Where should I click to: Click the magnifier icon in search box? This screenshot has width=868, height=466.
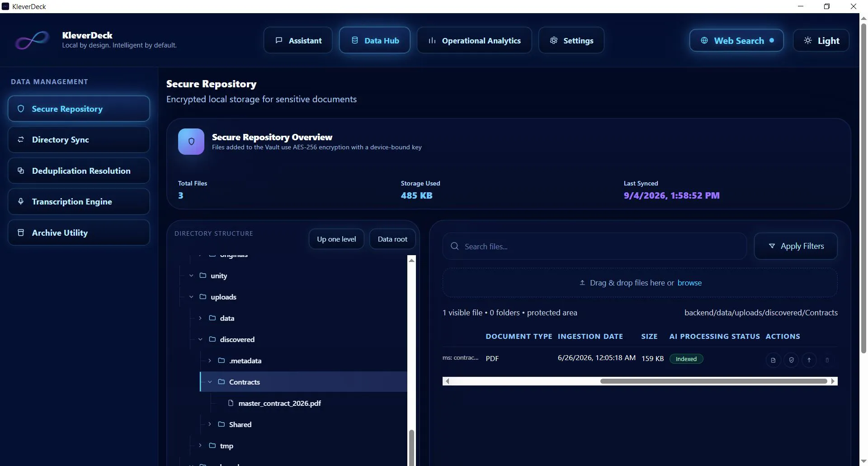pyautogui.click(x=454, y=246)
